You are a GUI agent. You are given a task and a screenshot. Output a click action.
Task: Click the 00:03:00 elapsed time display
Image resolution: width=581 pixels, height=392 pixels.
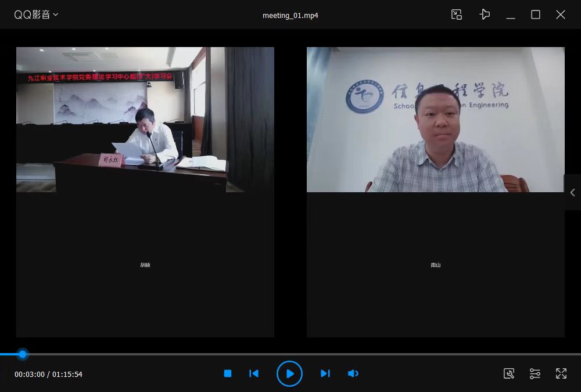point(29,375)
